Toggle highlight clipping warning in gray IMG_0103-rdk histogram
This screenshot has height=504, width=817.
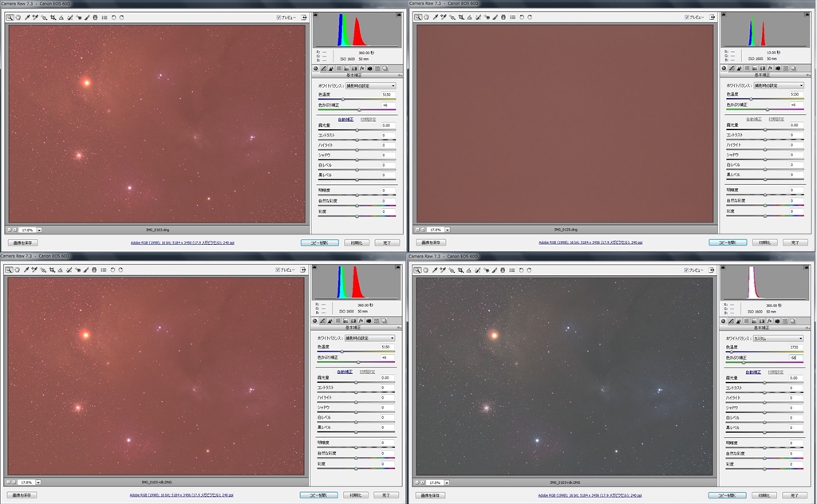tap(807, 268)
